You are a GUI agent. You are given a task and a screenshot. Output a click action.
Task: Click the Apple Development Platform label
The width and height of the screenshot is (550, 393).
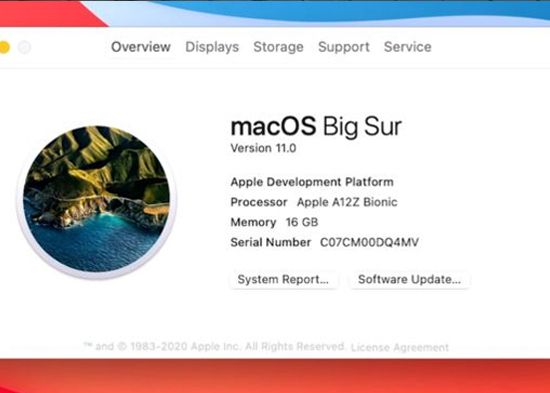click(312, 182)
